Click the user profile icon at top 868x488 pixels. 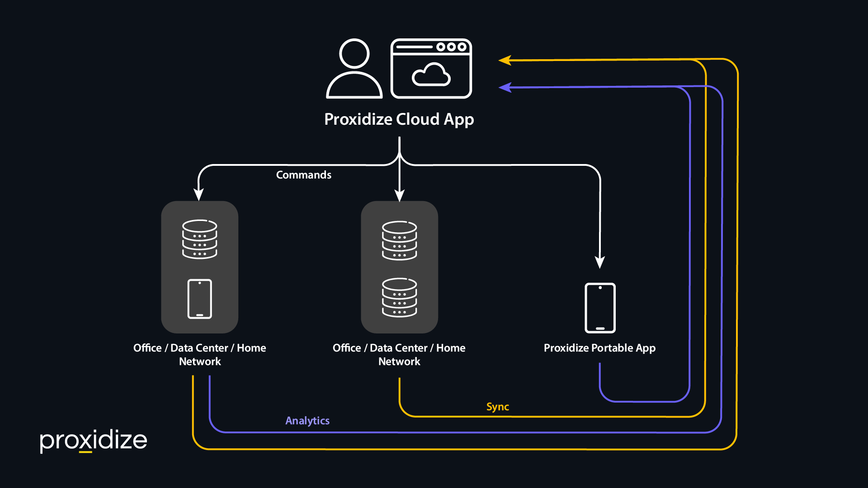coord(354,69)
